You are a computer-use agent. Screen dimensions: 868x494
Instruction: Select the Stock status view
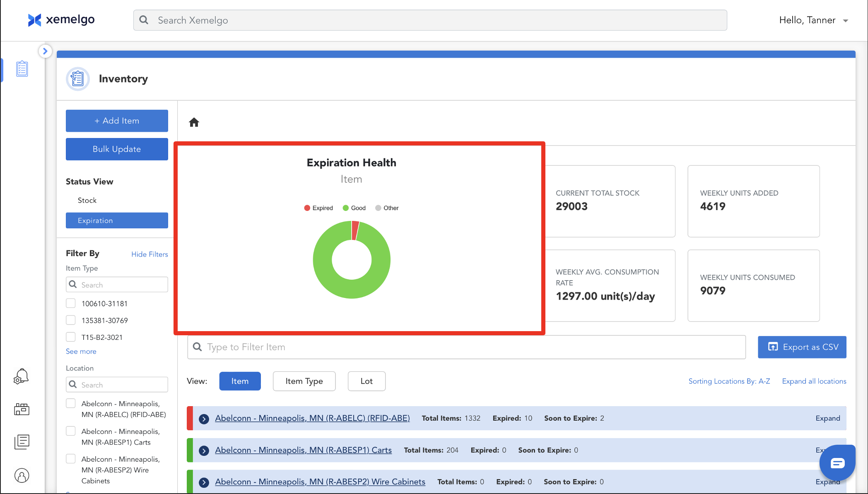[87, 200]
